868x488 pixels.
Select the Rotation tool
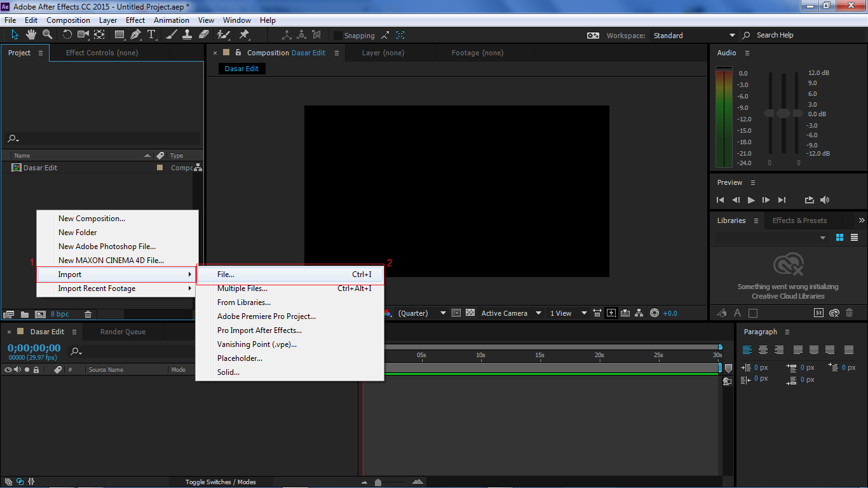pos(67,34)
